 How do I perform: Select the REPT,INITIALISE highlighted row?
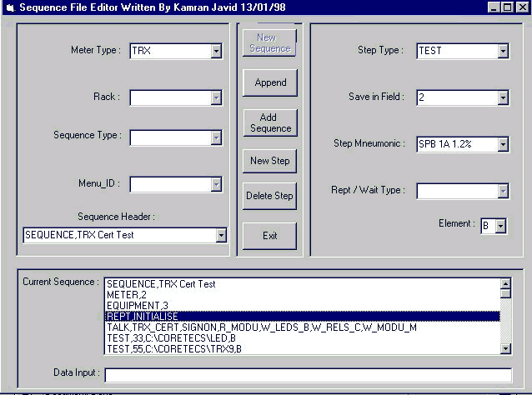point(303,317)
